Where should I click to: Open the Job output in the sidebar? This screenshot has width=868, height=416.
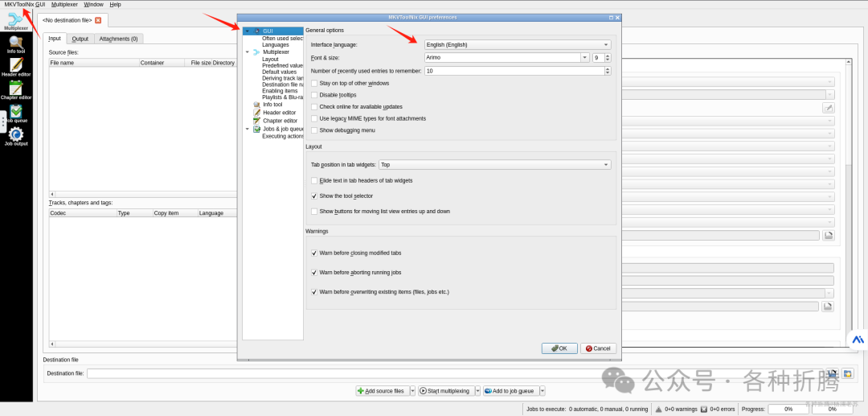[16, 137]
